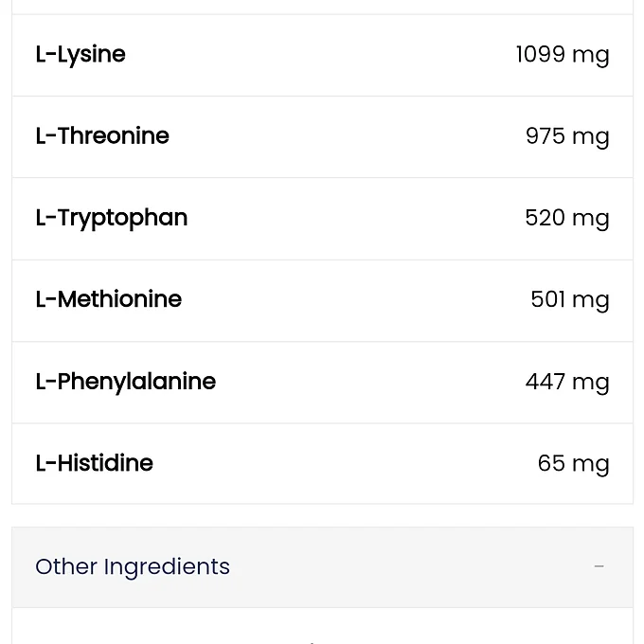Click the empty middle of the L-Methionine row
The width and height of the screenshot is (644, 644).
(x=350, y=299)
